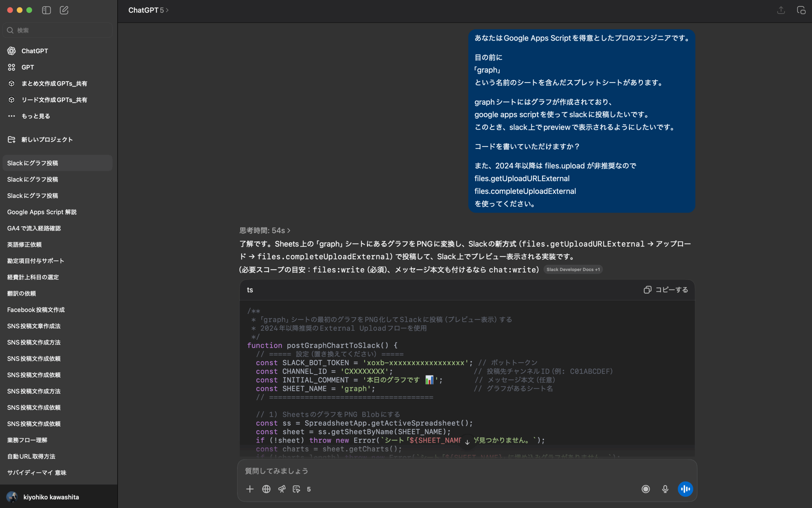Open the 翻訳の依頼 chat

[x=57, y=293]
